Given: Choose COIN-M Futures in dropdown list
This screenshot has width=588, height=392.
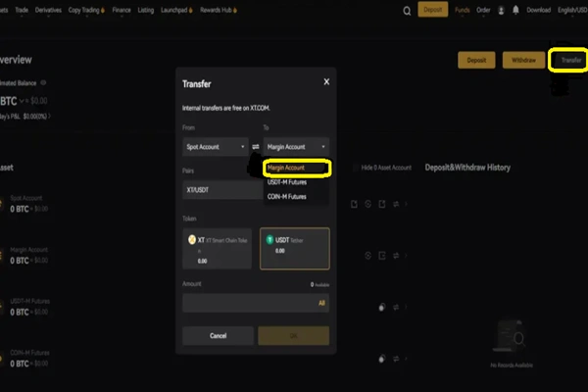Looking at the screenshot, I should click(x=287, y=197).
